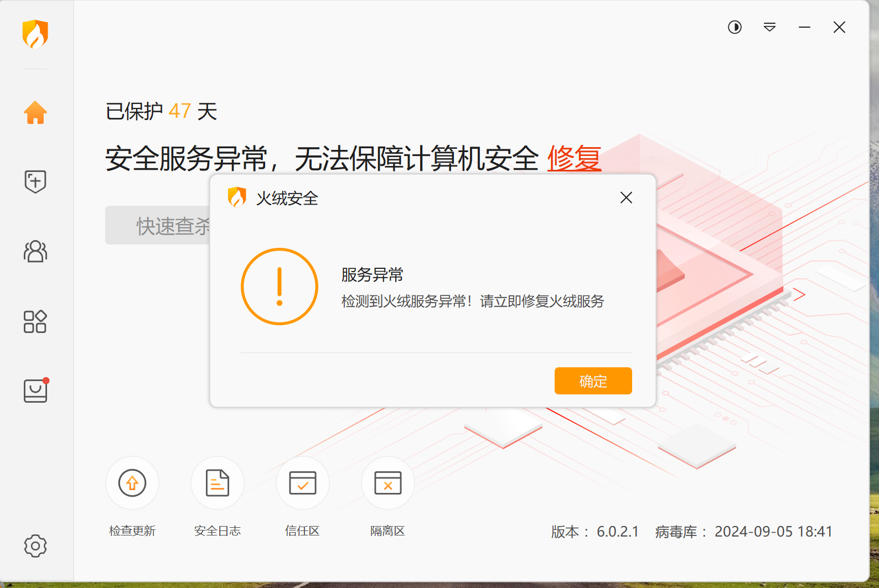Click the version number 6.0.2.1
879x588 pixels.
(x=618, y=532)
